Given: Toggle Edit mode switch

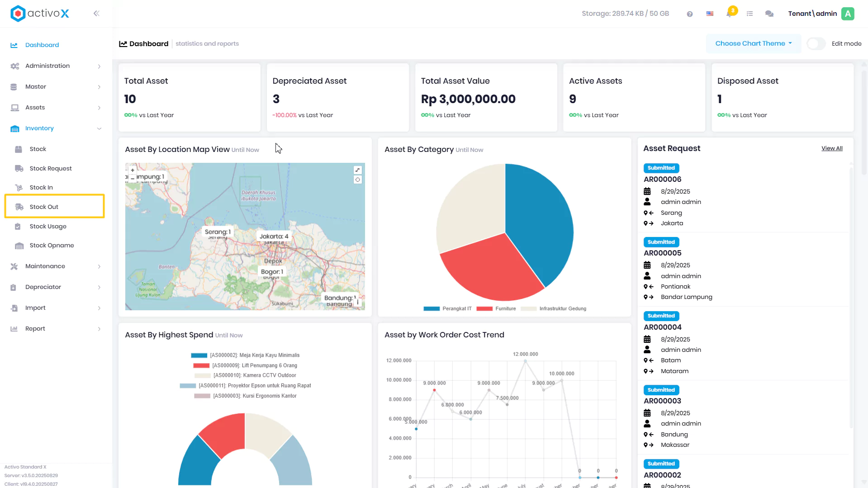Looking at the screenshot, I should (816, 44).
